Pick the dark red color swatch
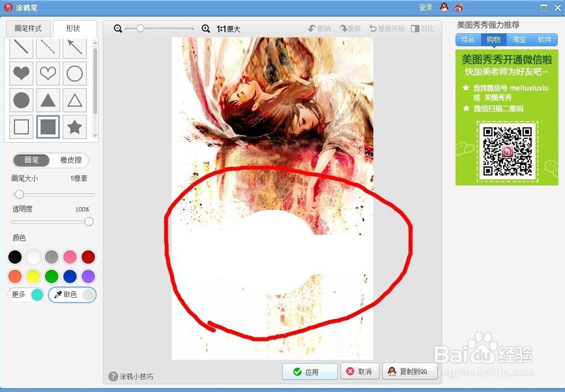The width and height of the screenshot is (565, 392). pos(88,257)
